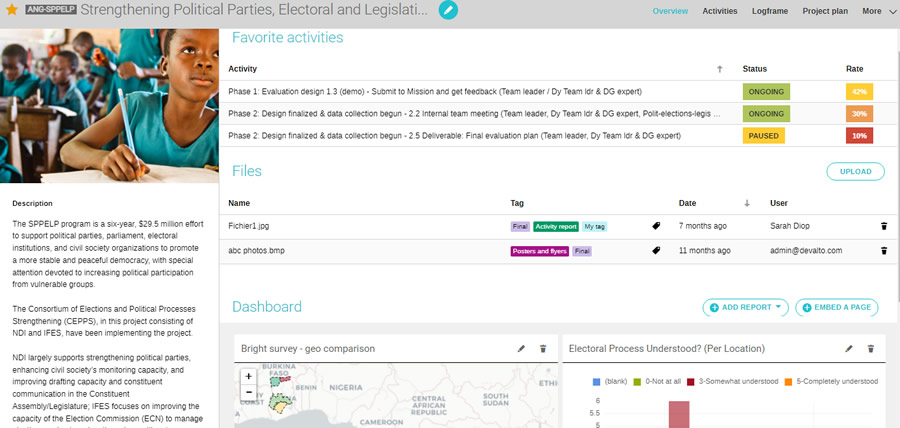Click the Status column header
This screenshot has height=428, width=900.
(754, 69)
